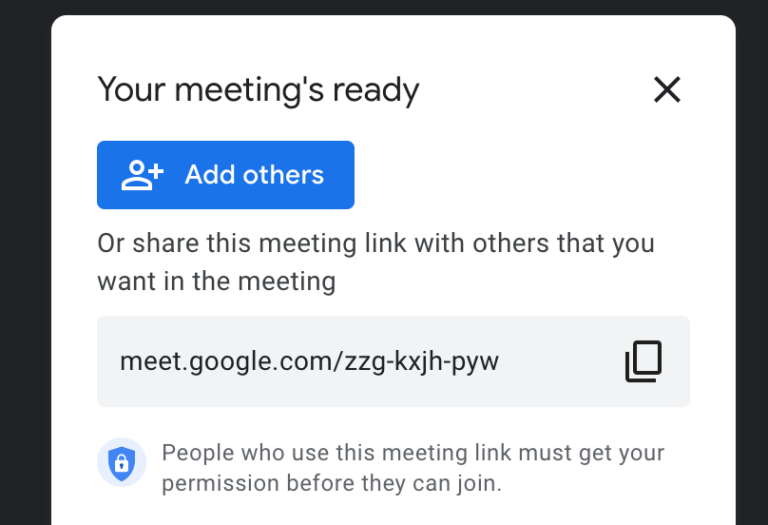Click "want in the meeting" text line
The width and height of the screenshot is (768, 525).
click(216, 281)
